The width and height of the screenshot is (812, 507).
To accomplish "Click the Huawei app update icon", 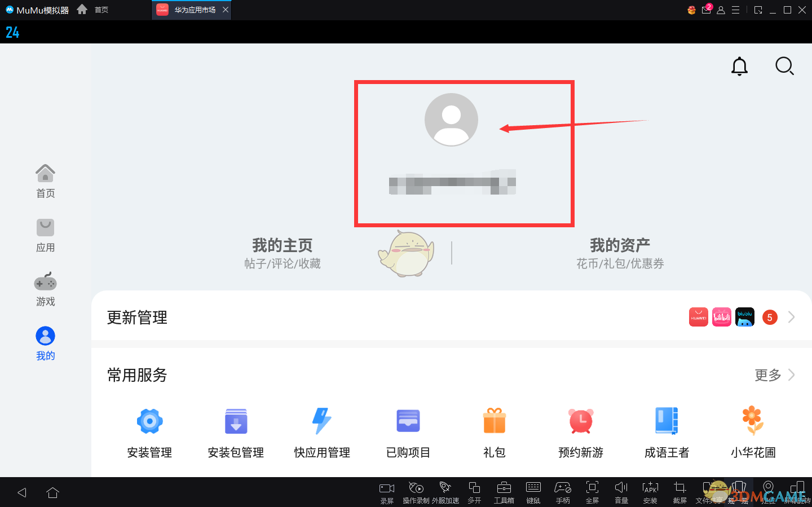I will [x=699, y=317].
